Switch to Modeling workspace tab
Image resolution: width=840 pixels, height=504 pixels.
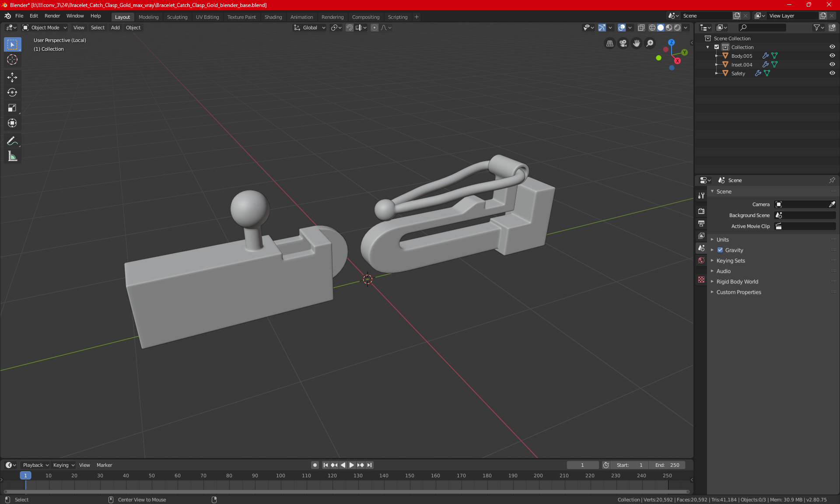(148, 17)
